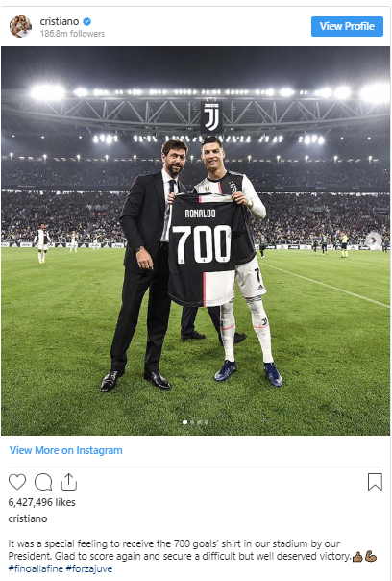The width and height of the screenshot is (392, 581).
Task: Click the 186.8m followers text
Action: tap(72, 34)
